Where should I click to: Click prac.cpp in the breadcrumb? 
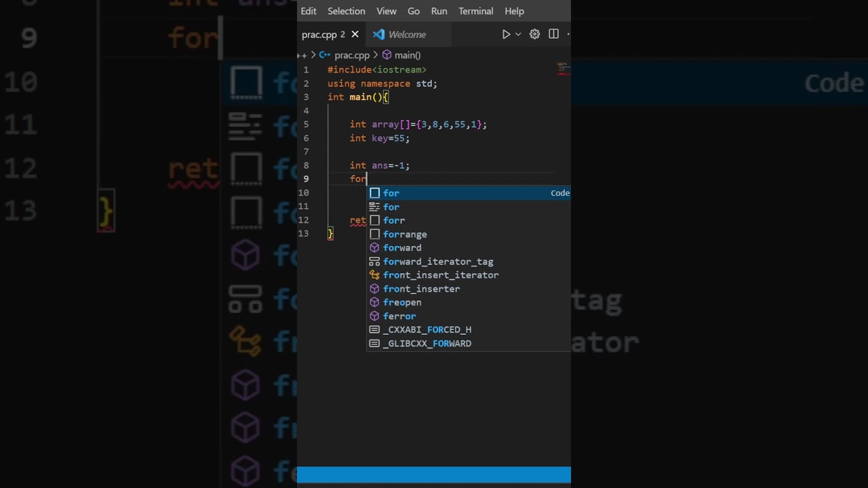pyautogui.click(x=352, y=55)
